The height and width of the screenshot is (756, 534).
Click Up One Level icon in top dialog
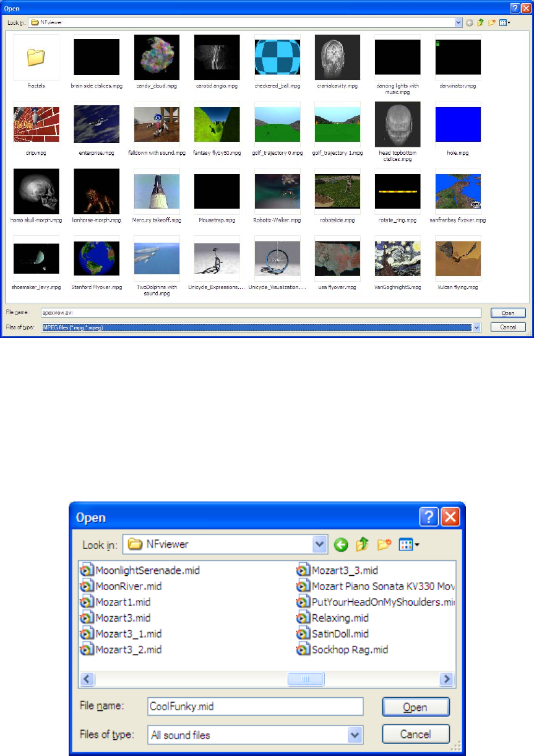tap(480, 22)
